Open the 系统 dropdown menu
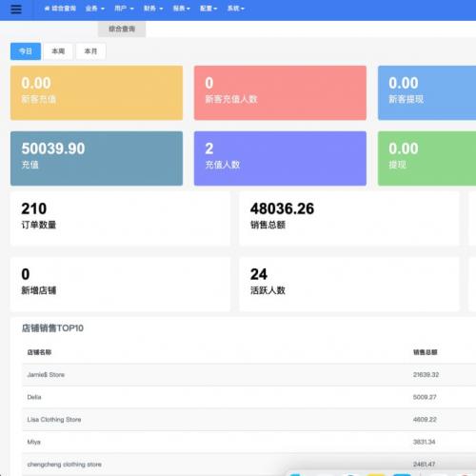This screenshot has height=476, width=476. tap(236, 9)
